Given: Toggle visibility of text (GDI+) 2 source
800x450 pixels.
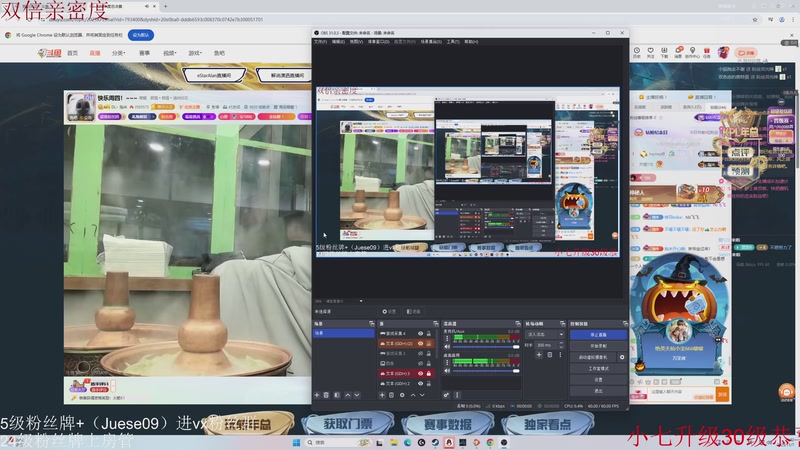Looking at the screenshot, I should (x=420, y=384).
